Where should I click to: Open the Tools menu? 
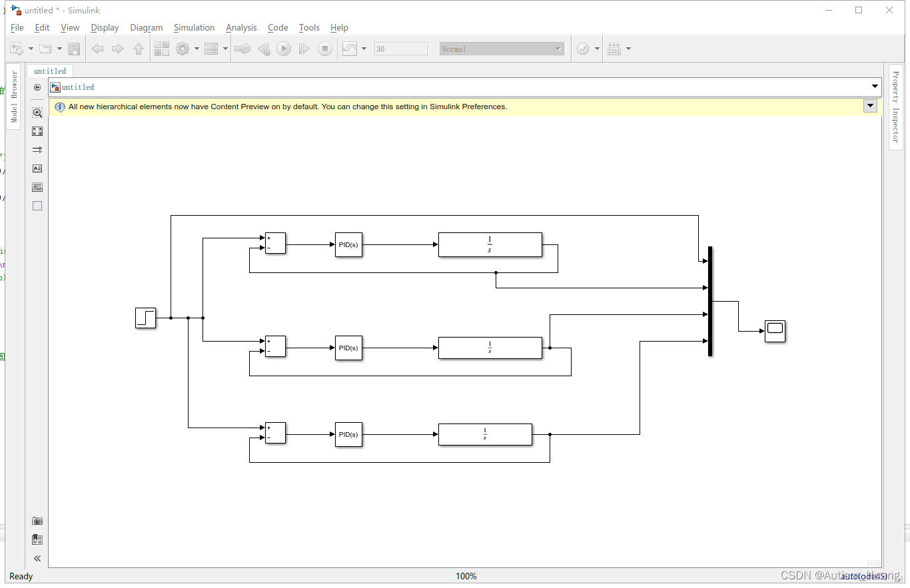click(x=309, y=27)
